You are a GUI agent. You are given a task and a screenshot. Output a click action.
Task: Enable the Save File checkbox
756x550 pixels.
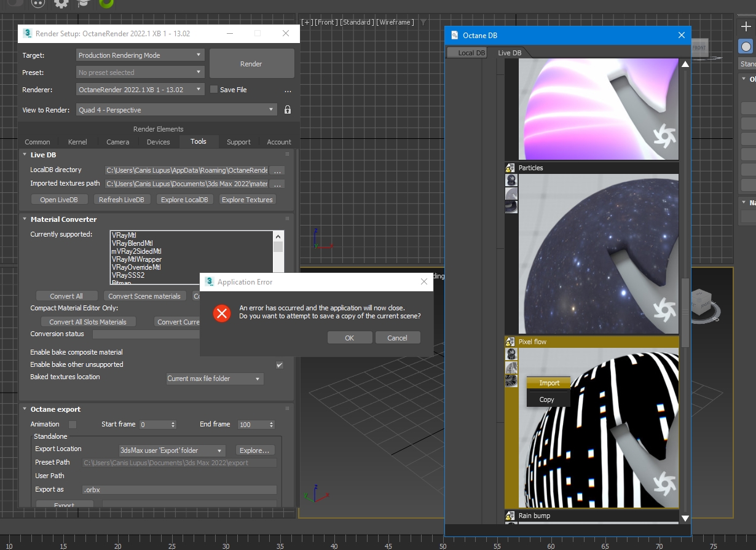point(214,89)
